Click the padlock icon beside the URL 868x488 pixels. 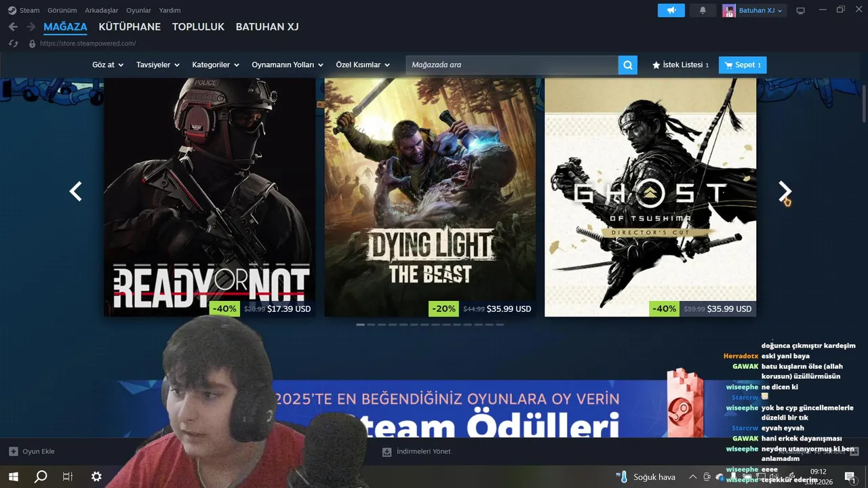coord(32,43)
